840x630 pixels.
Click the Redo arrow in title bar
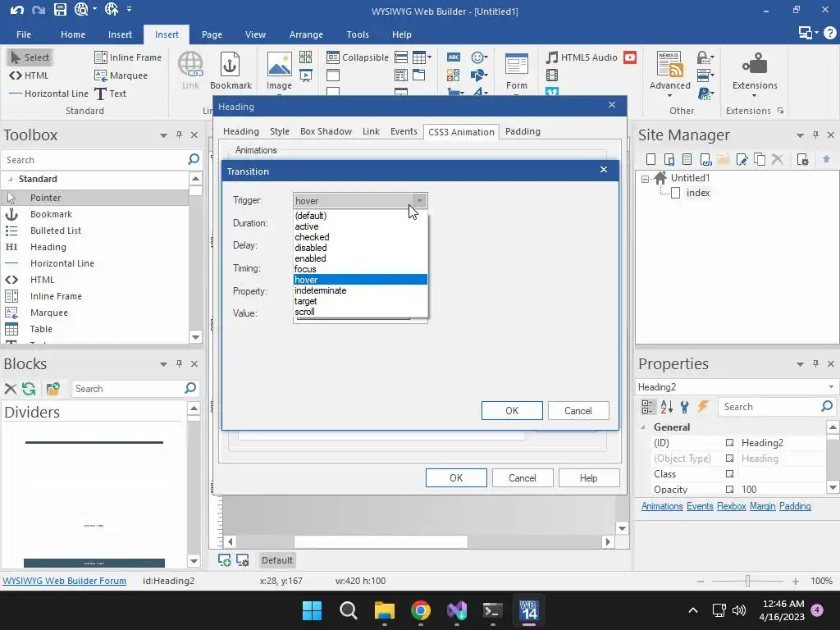38,10
